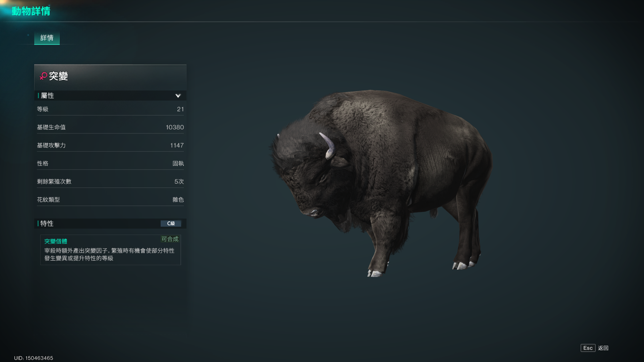
Task: Click the 基礎攻擊力 stat row
Action: [110, 145]
